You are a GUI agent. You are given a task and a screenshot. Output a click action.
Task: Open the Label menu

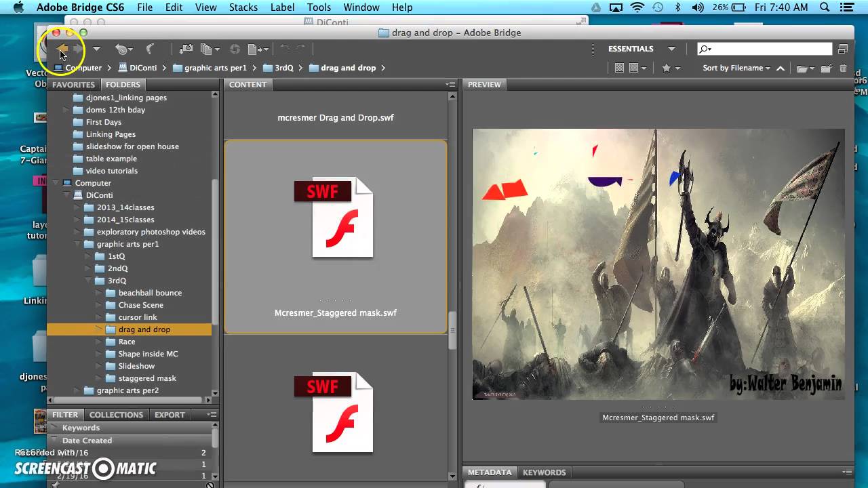point(283,7)
